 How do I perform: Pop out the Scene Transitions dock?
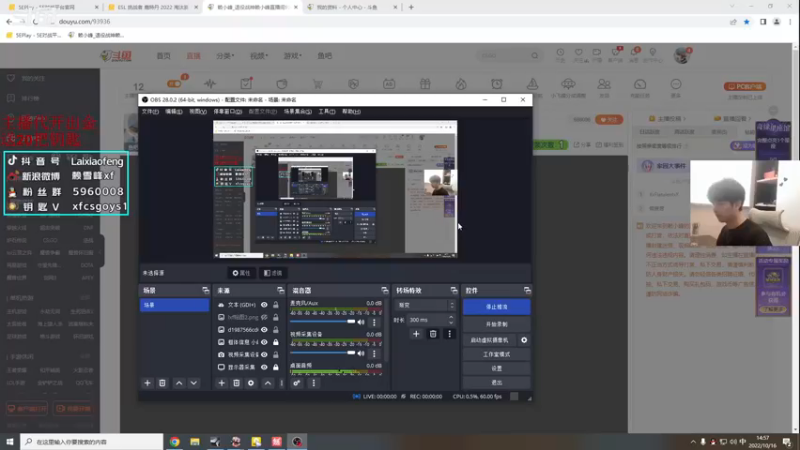pos(454,290)
